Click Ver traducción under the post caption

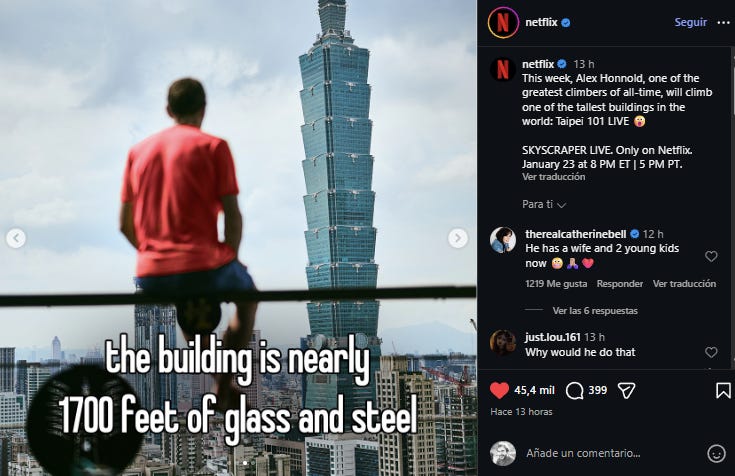click(554, 177)
